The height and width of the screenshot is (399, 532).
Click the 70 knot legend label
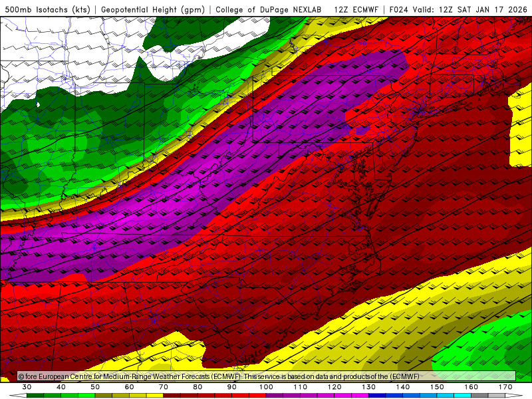[x=164, y=387]
